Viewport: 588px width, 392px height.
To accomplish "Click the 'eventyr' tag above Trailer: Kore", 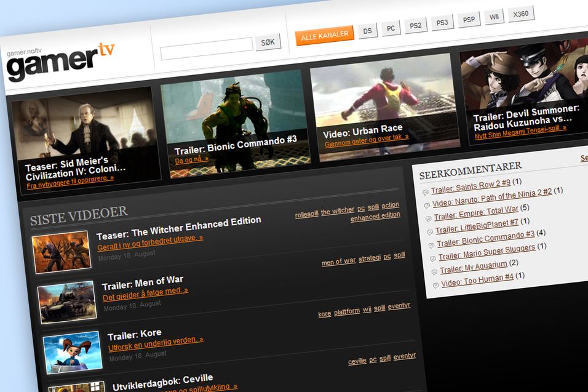I will tap(399, 306).
